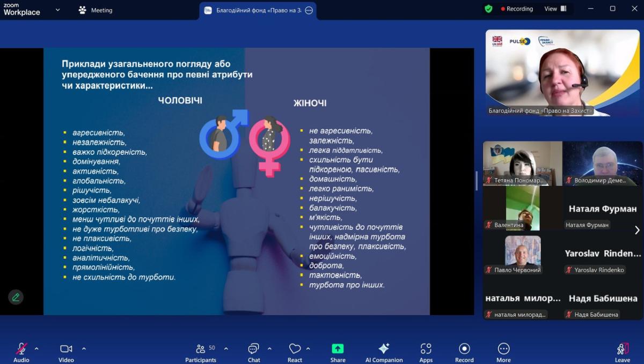Open the Participants panel
Image resolution: width=644 pixels, height=364 pixels.
point(201,352)
